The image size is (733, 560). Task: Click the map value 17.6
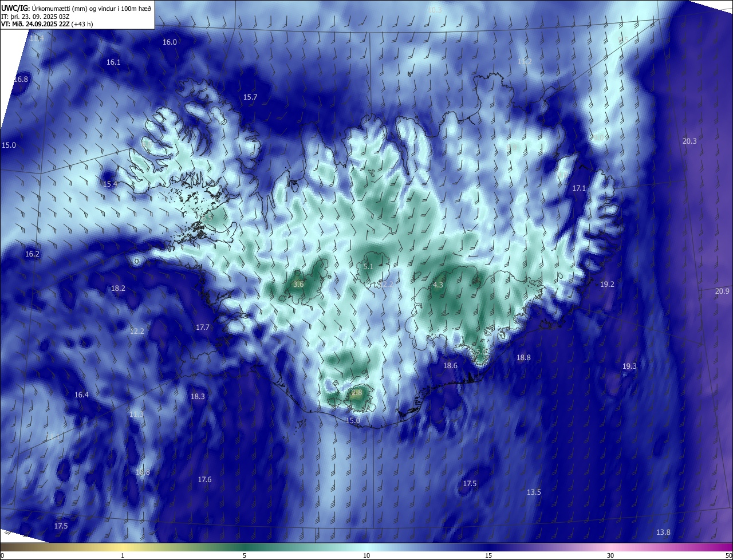pos(204,479)
